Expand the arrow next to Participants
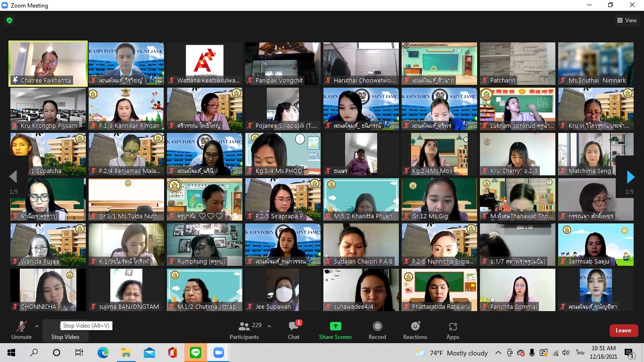644x362 pixels. [x=269, y=326]
